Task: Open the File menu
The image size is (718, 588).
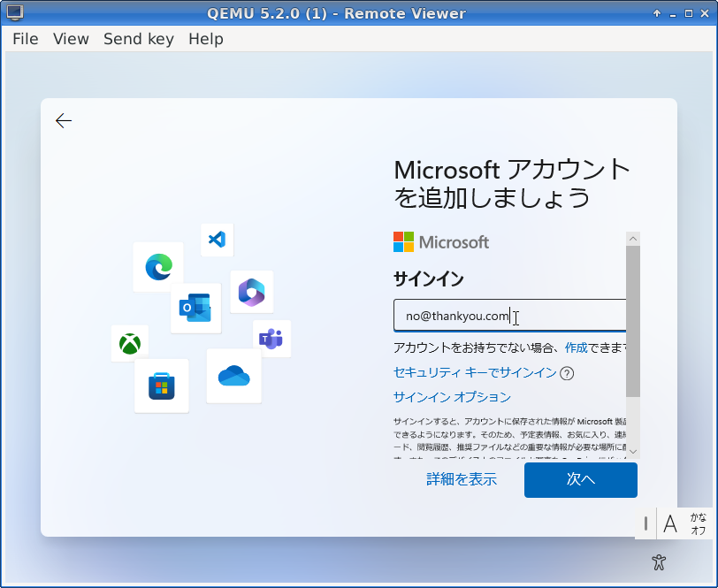Action: [26, 39]
